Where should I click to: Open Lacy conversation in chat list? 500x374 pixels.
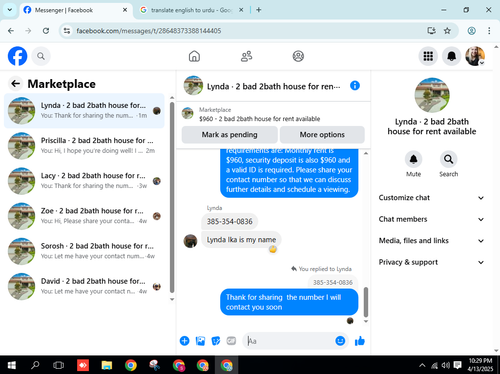click(84, 181)
